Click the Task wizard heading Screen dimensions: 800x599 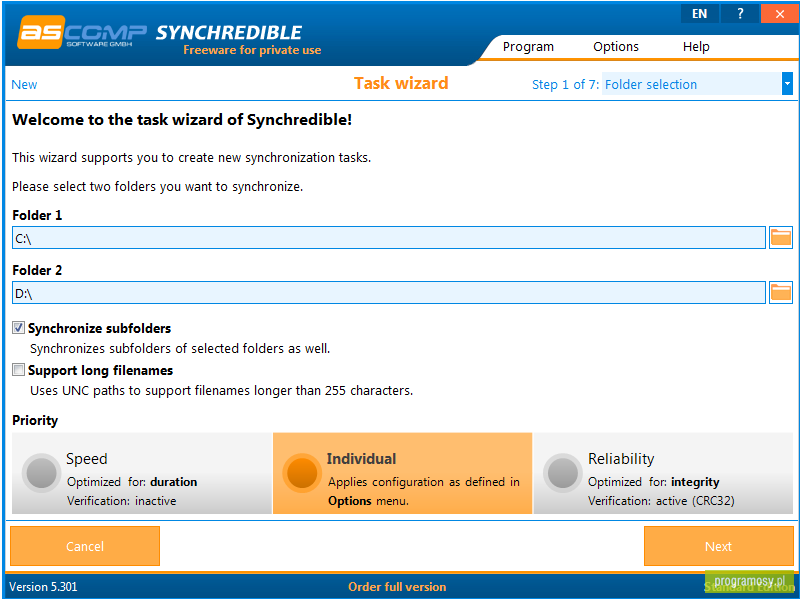[401, 83]
